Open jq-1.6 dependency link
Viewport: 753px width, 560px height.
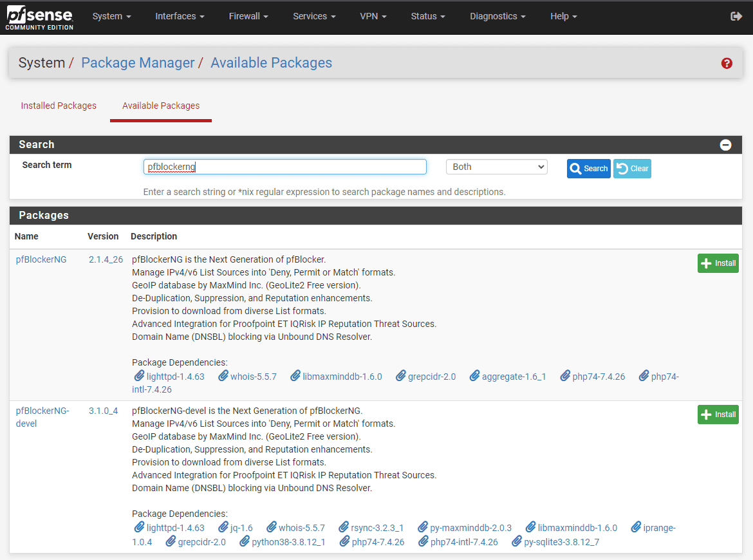pos(236,528)
